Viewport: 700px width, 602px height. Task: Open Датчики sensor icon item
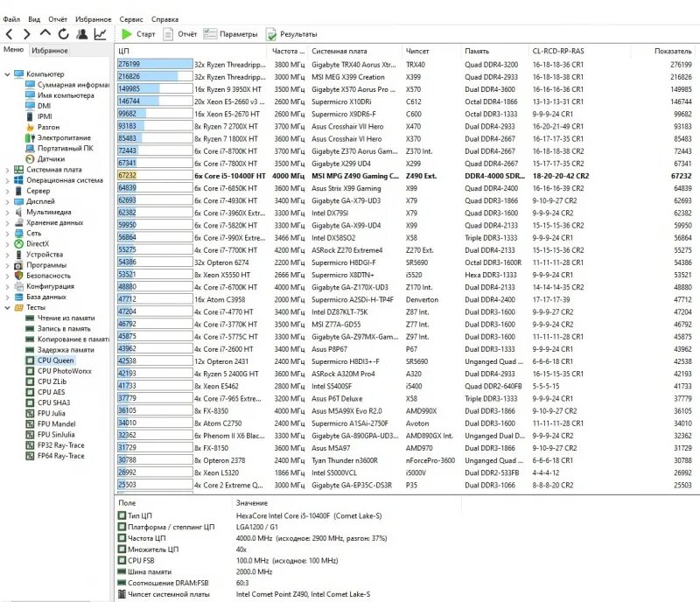(x=30, y=159)
